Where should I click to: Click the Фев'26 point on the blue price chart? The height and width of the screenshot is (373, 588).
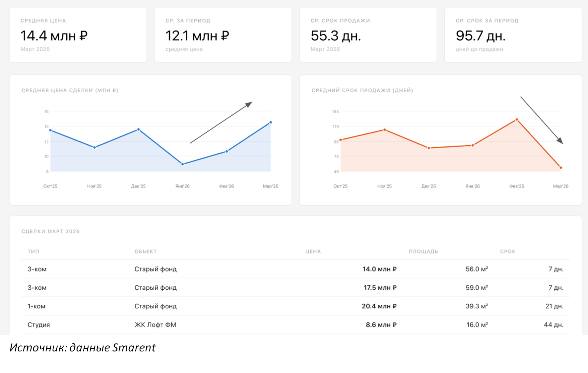click(x=227, y=151)
